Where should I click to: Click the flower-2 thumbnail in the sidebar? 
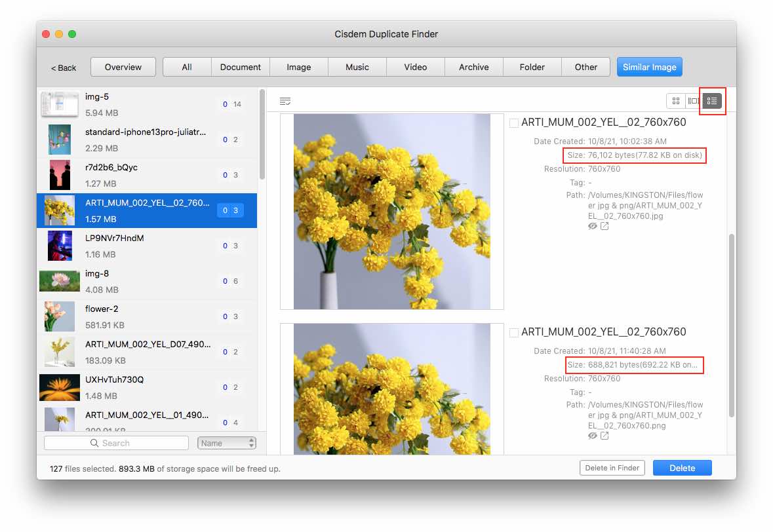[x=59, y=316]
